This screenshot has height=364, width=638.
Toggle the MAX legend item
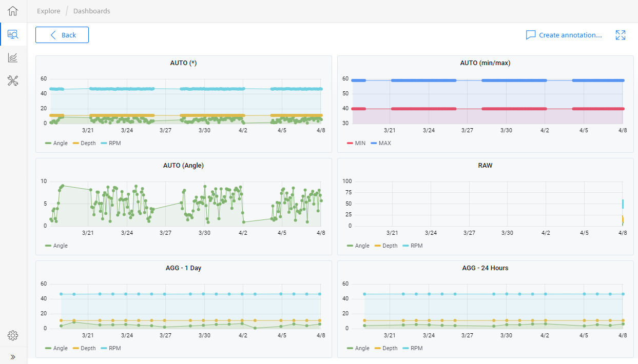tap(380, 143)
